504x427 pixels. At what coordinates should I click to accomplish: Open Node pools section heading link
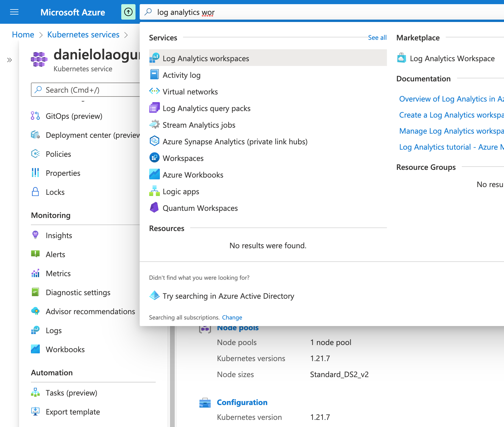point(238,328)
